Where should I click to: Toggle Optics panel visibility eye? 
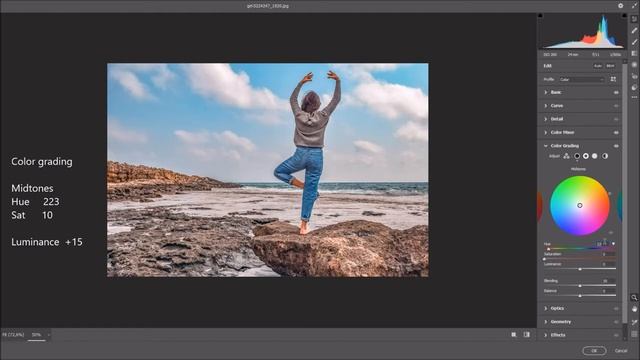click(x=616, y=309)
